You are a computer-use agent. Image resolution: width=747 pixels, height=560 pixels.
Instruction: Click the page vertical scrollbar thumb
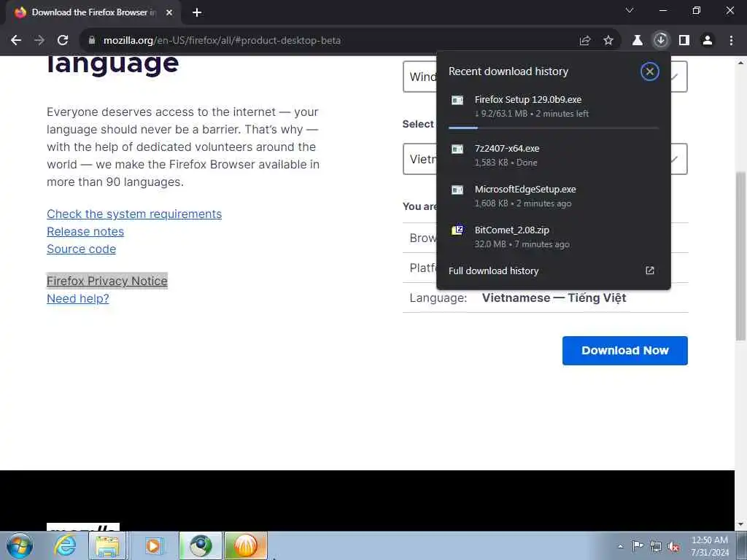[740, 256]
